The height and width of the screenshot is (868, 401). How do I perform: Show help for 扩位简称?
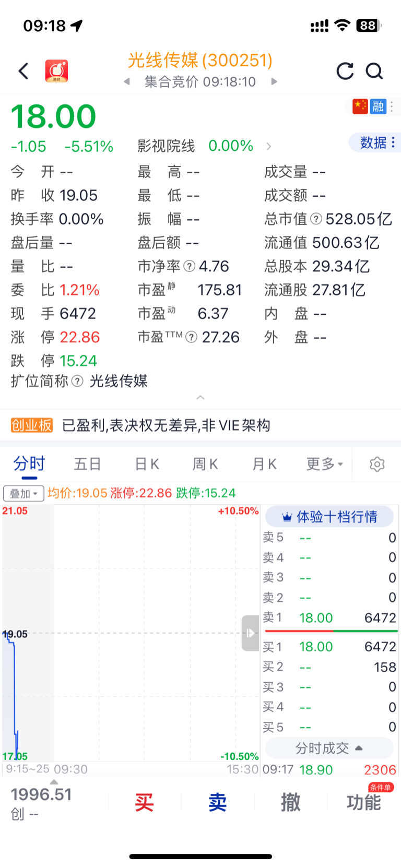tap(77, 381)
